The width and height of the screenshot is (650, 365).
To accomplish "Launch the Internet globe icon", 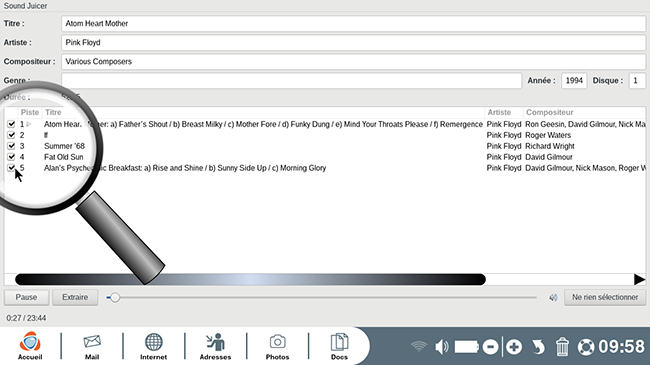I will [153, 345].
